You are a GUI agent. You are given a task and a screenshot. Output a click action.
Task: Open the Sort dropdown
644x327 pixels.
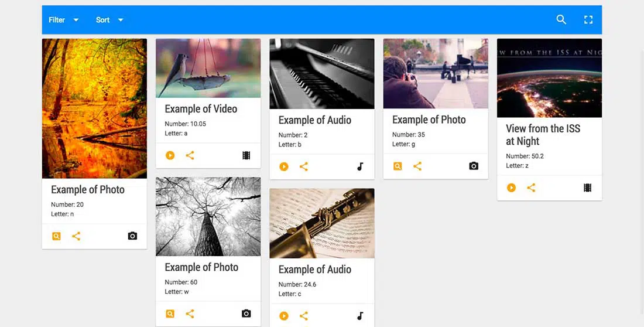(x=109, y=20)
